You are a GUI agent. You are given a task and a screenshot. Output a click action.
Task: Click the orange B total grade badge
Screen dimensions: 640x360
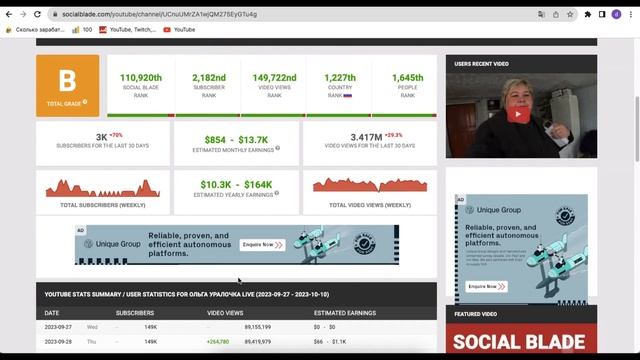coord(67,86)
